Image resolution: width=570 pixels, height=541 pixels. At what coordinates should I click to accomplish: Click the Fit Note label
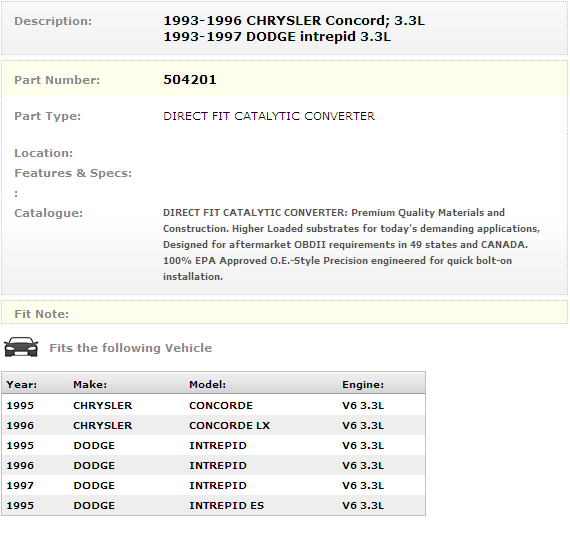click(x=41, y=314)
